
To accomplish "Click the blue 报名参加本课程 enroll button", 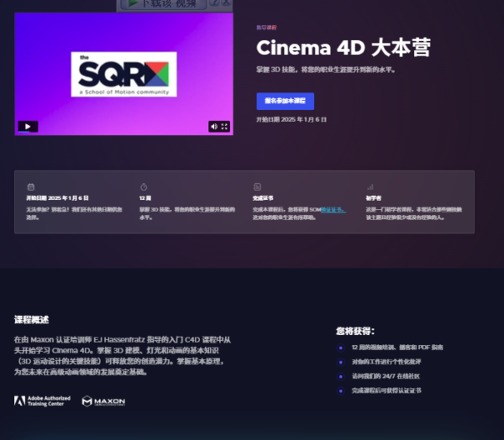I will click(285, 102).
